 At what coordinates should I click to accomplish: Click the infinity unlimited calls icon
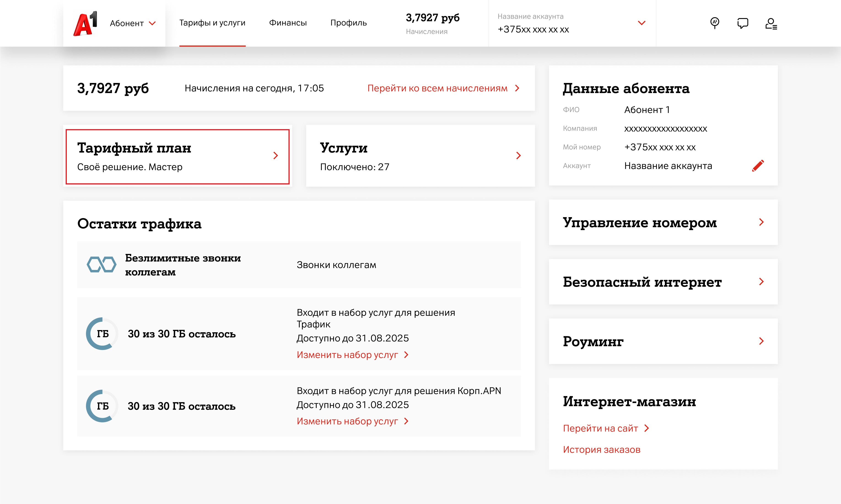[x=101, y=264]
